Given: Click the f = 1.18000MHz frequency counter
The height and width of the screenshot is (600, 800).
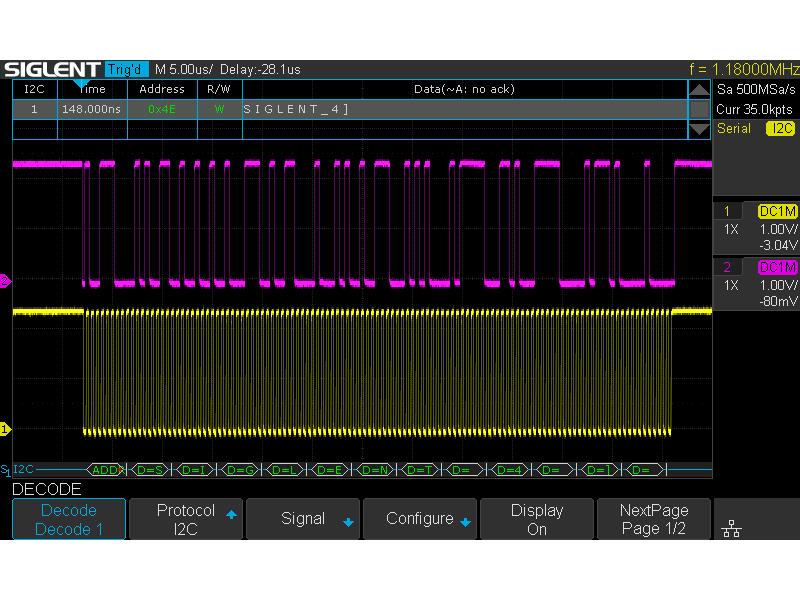Looking at the screenshot, I should (744, 69).
